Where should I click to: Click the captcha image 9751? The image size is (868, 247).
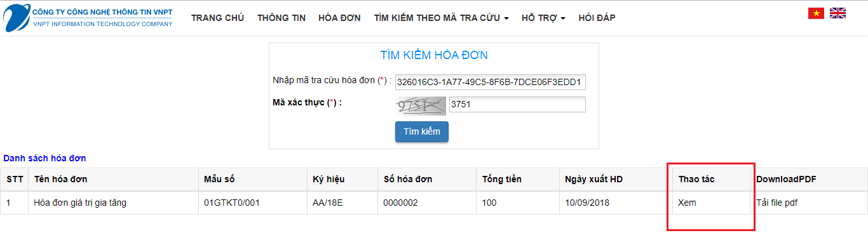[x=420, y=105]
